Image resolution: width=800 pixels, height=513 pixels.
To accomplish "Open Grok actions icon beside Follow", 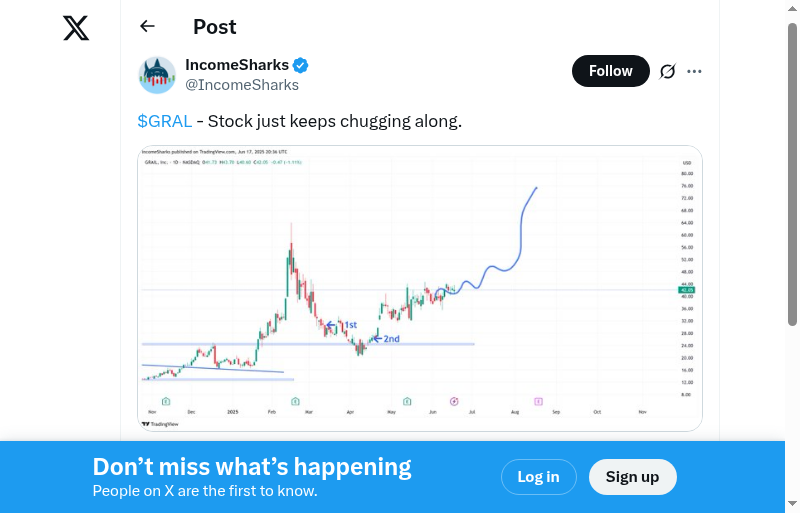I will pyautogui.click(x=668, y=71).
